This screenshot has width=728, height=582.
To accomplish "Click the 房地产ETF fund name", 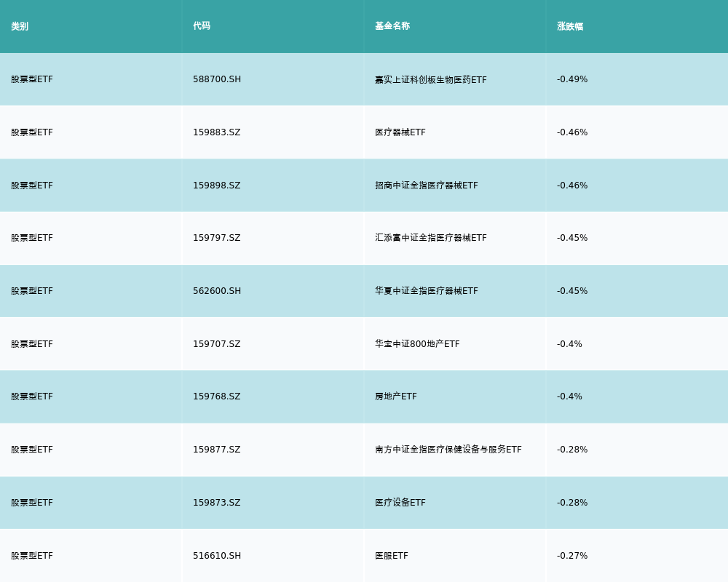I will (395, 396).
